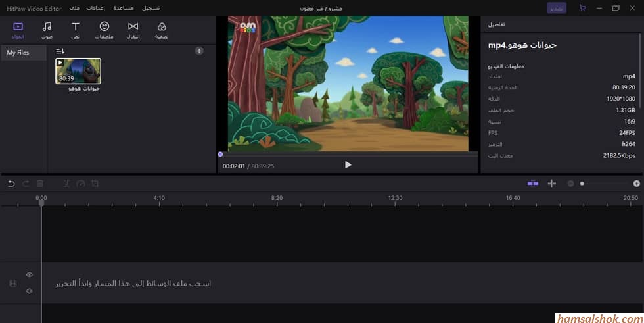The width and height of the screenshot is (644, 323).
Task: Open the Audio (صوت) tab
Action: tap(47, 30)
